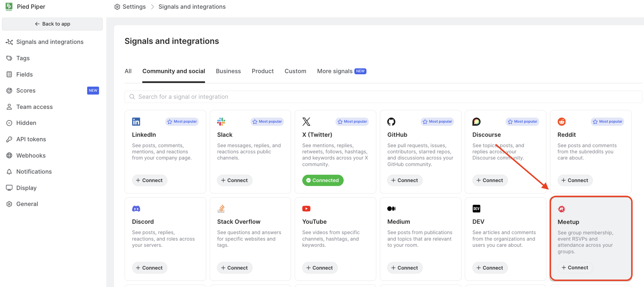Click the Signals and integrations sidebar icon
Screen dimensions: 644x287
click(x=9, y=42)
